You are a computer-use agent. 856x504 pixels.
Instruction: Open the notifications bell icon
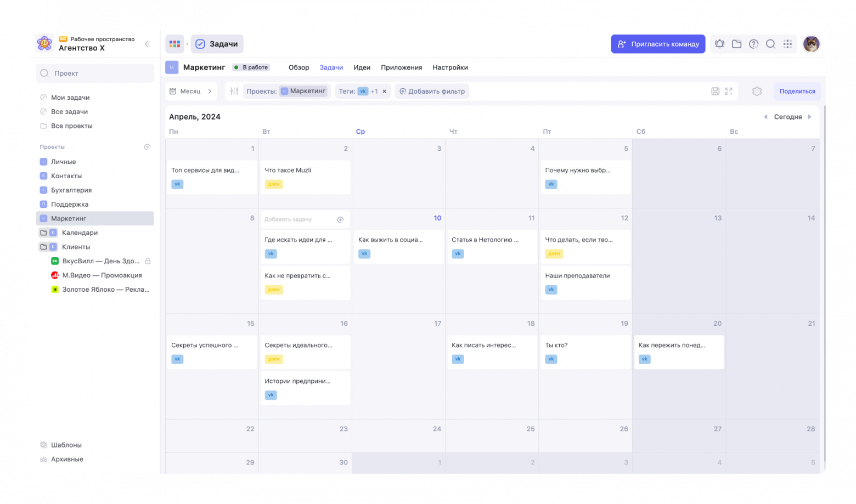tap(719, 44)
